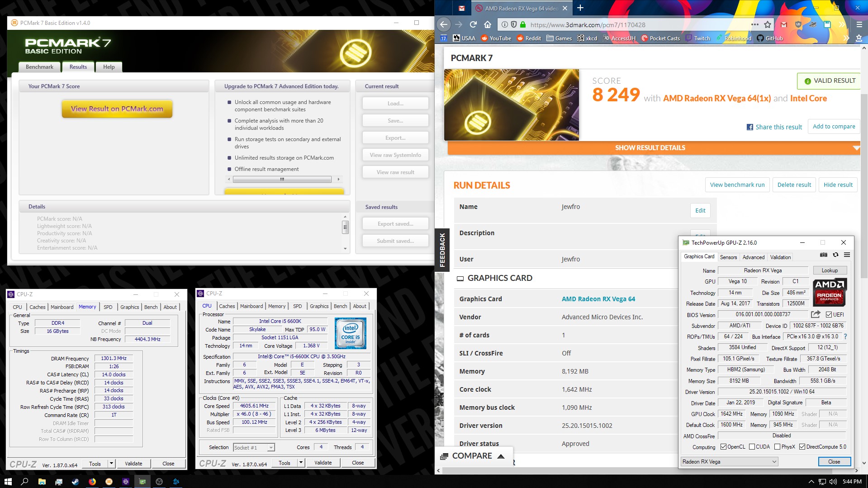Open the SPD tab in CPU-Z Memory window
Viewport: 868px width, 488px height.
tap(108, 307)
